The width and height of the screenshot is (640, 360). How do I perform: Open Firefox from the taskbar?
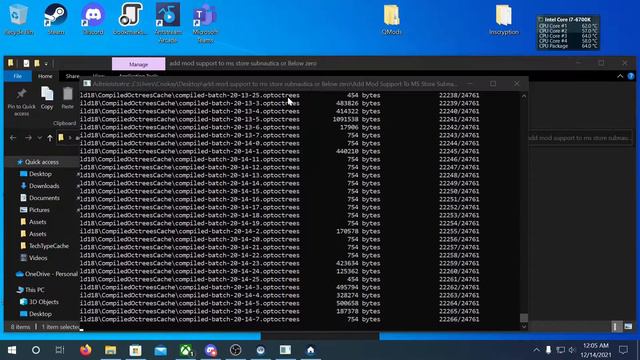(x=85, y=350)
